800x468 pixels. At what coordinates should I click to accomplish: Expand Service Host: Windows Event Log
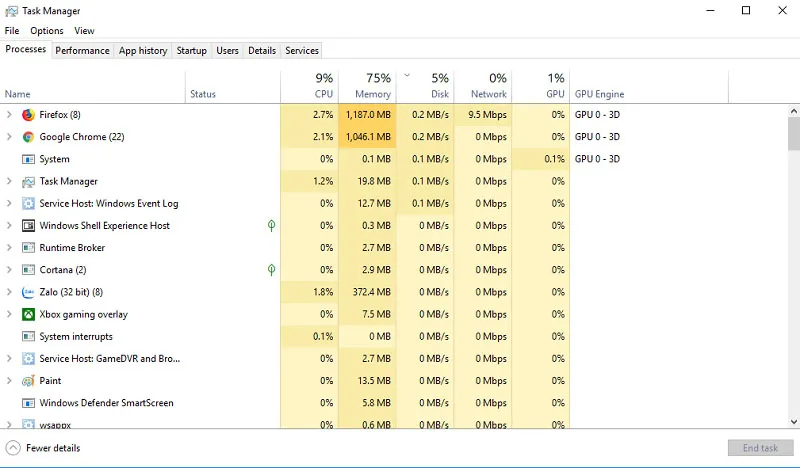(x=9, y=204)
